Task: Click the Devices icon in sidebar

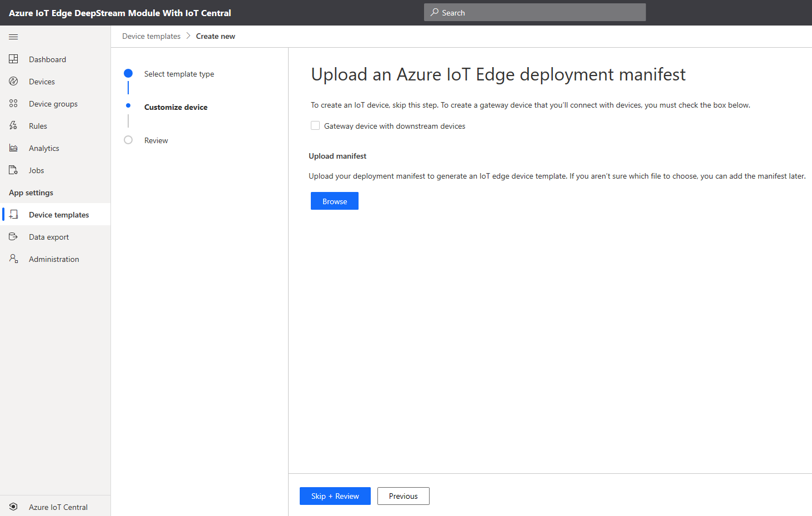Action: 13,81
